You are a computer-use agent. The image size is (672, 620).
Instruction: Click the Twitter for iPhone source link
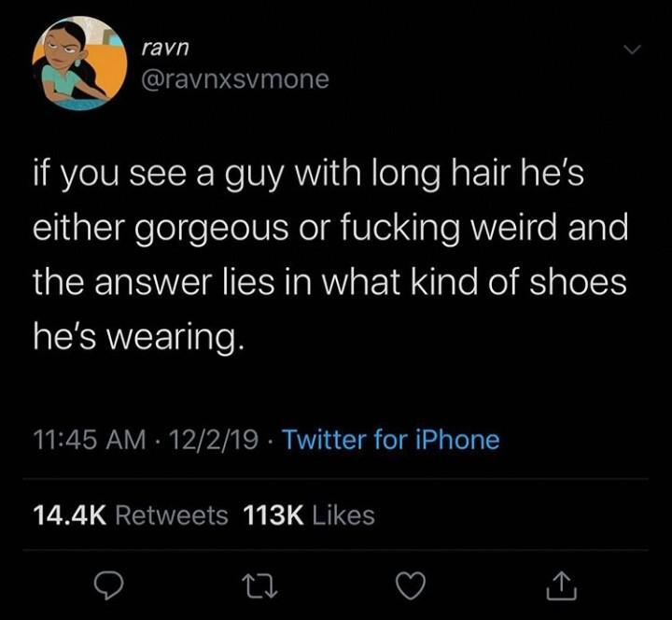click(392, 441)
